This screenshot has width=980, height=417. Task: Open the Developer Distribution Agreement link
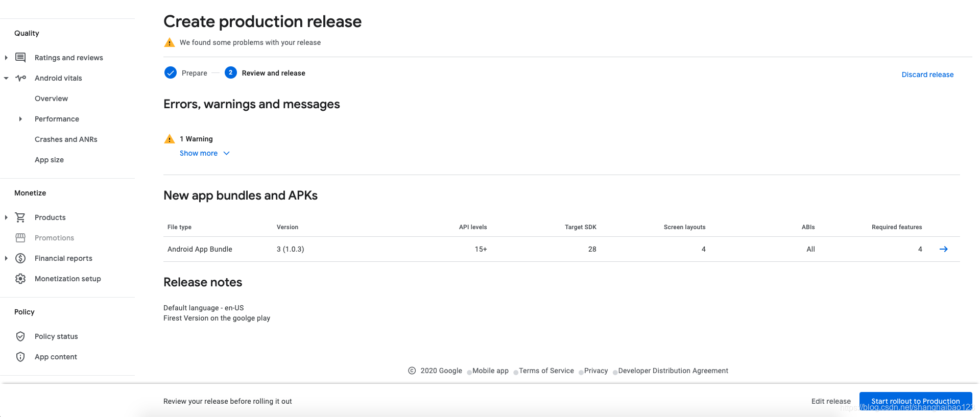point(673,371)
